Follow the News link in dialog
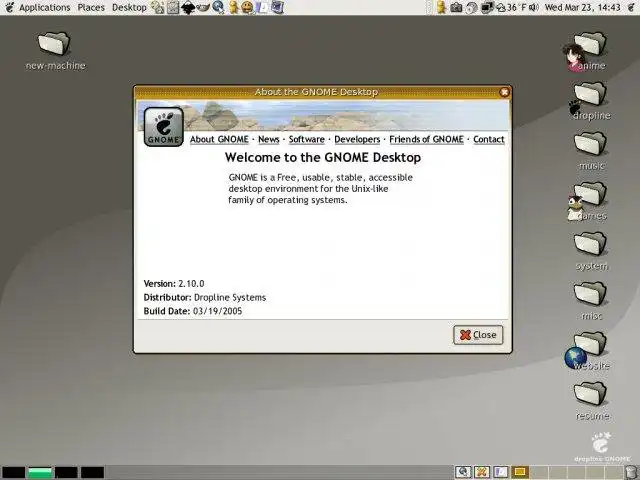The image size is (640, 480). coord(269,139)
